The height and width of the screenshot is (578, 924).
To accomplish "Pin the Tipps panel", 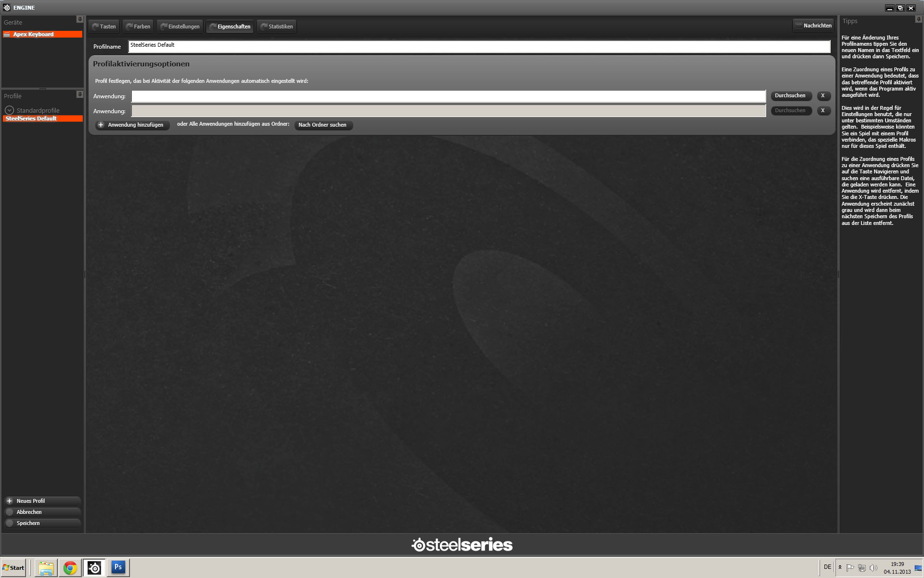I will point(918,19).
